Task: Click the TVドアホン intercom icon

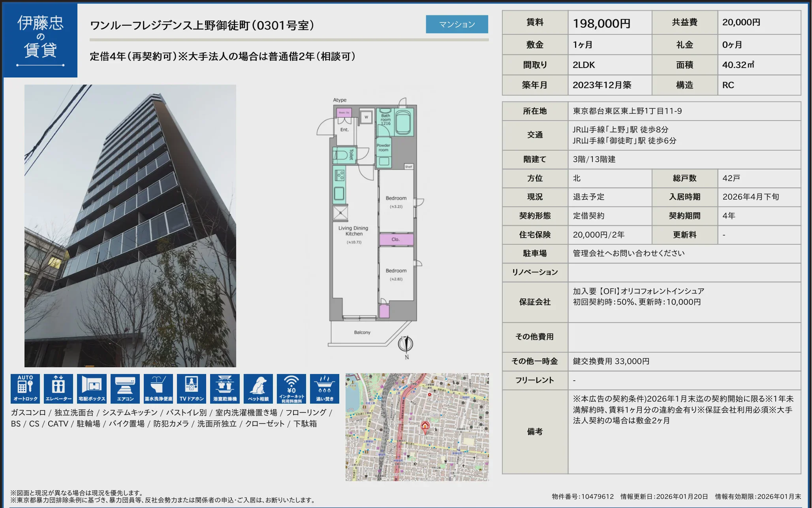Action: click(192, 388)
